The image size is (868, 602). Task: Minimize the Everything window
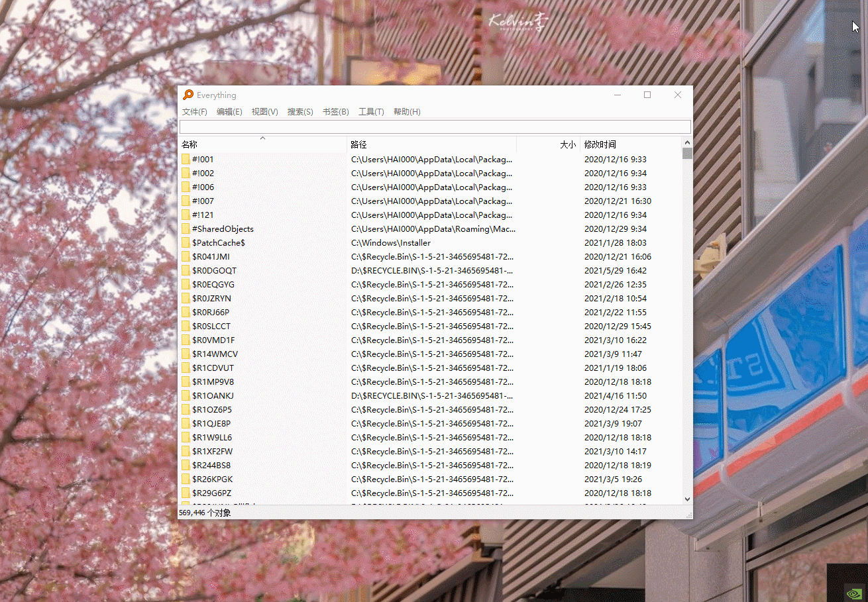click(x=618, y=95)
